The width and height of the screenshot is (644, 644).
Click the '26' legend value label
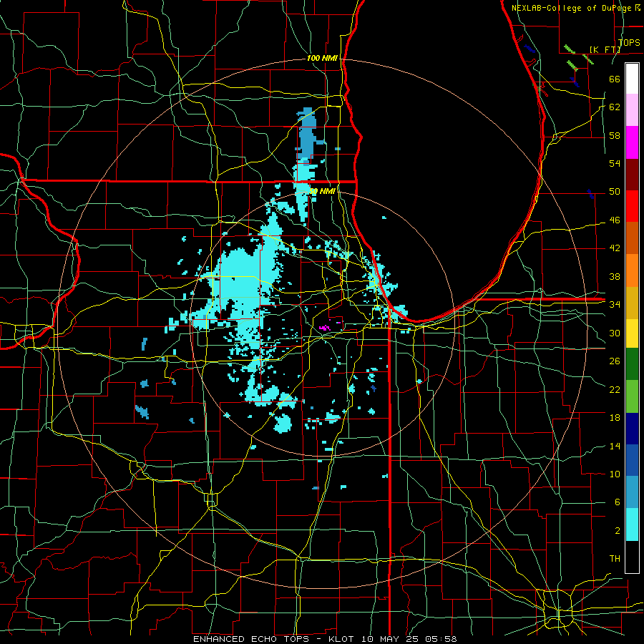click(x=615, y=361)
